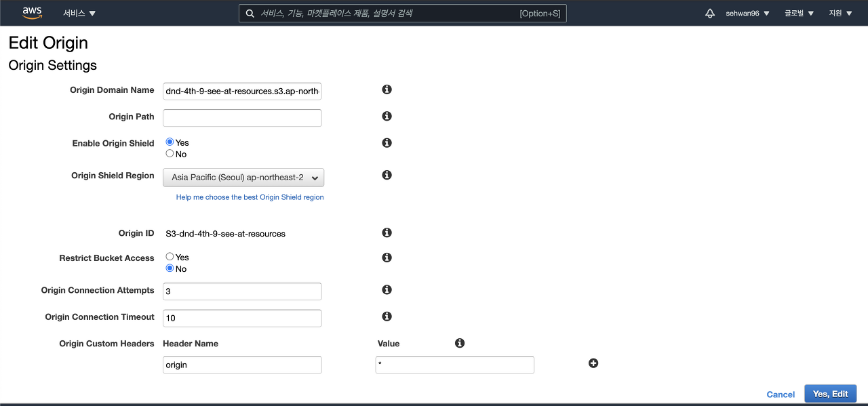Add another custom header with plus icon

pos(593,363)
